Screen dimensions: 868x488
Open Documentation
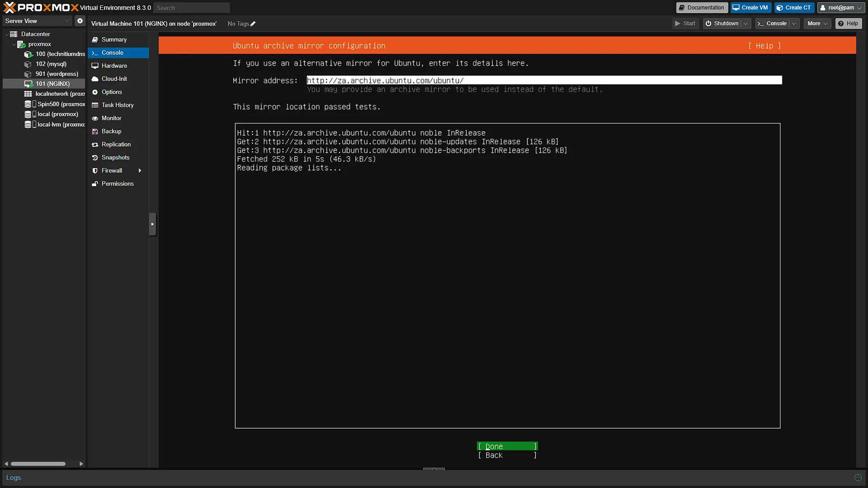tap(702, 8)
